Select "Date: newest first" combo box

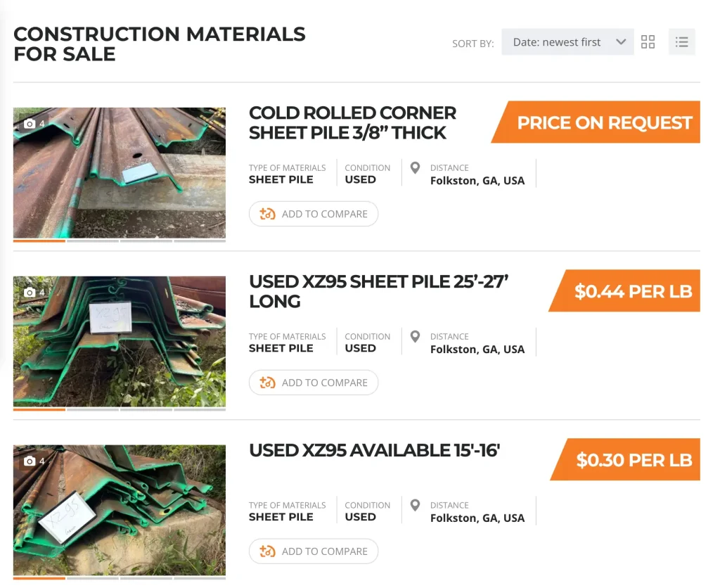(x=567, y=41)
